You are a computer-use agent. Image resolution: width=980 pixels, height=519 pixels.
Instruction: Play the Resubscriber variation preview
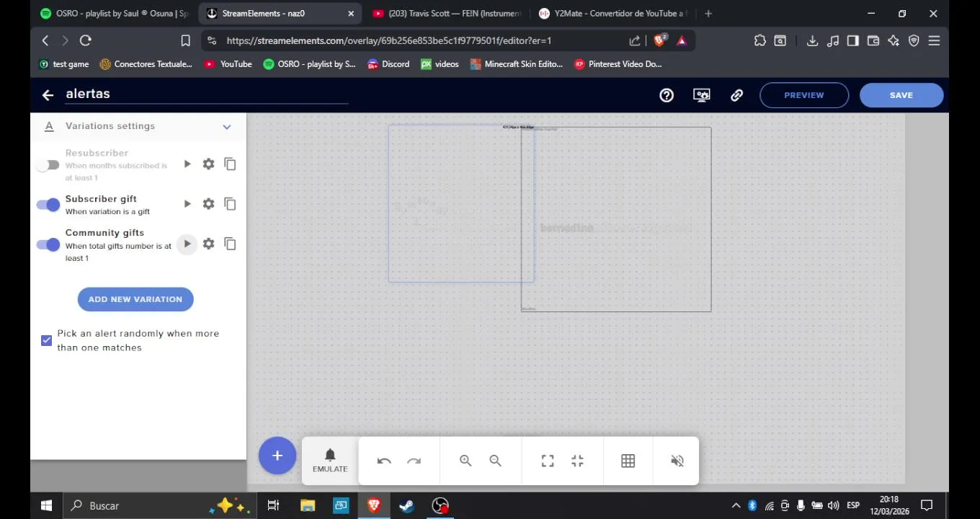click(x=187, y=164)
